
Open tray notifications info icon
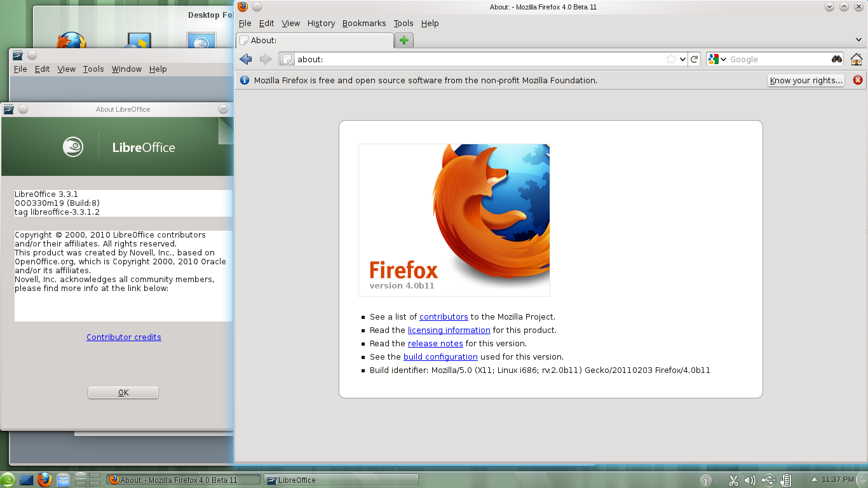coord(705,480)
